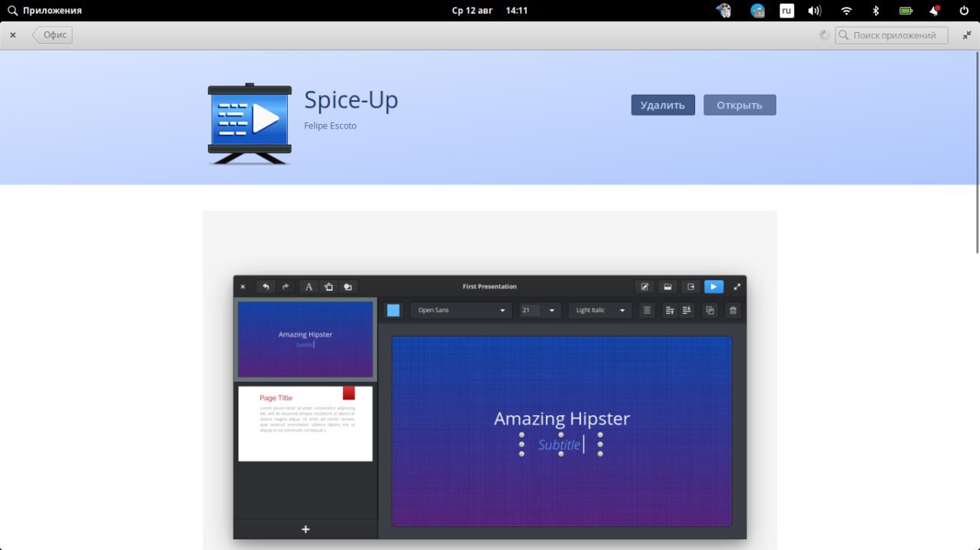Click the large Amazing Hipster heading on canvas
The width and height of the screenshot is (980, 550).
(562, 418)
